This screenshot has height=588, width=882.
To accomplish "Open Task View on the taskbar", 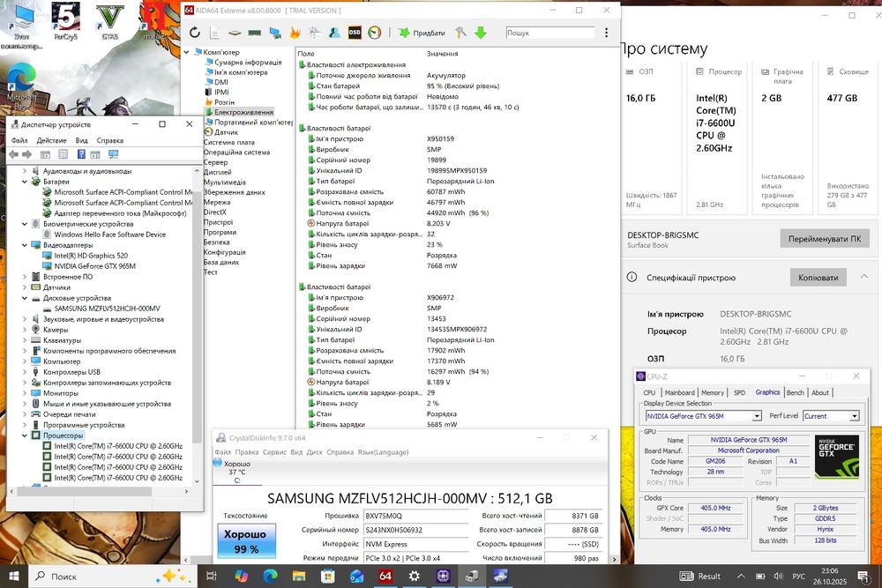I will pyautogui.click(x=212, y=577).
